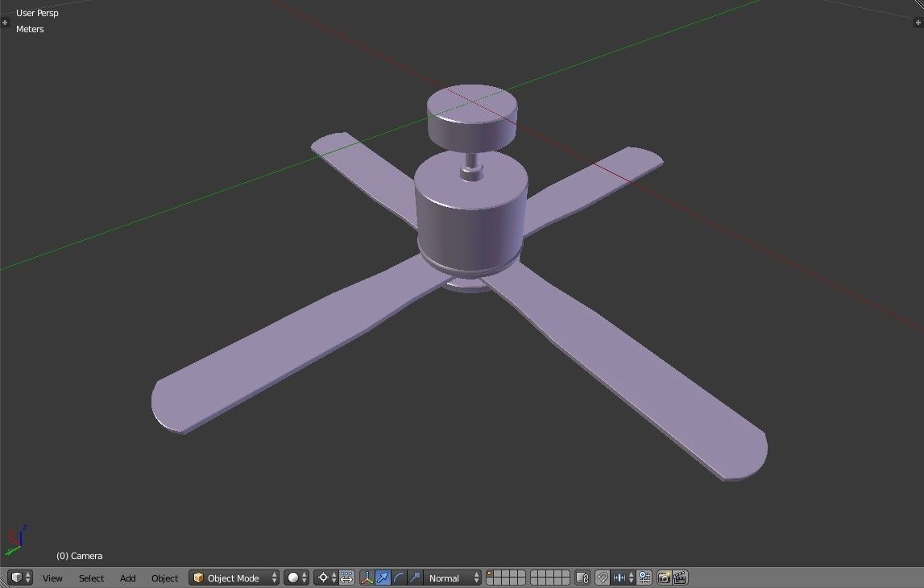Select the scale manipulator icon
The width and height of the screenshot is (924, 588).
(415, 578)
